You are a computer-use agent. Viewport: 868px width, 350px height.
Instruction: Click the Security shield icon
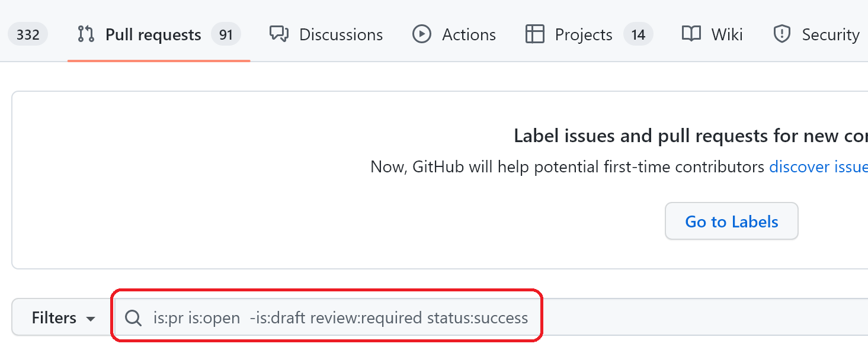(x=783, y=34)
